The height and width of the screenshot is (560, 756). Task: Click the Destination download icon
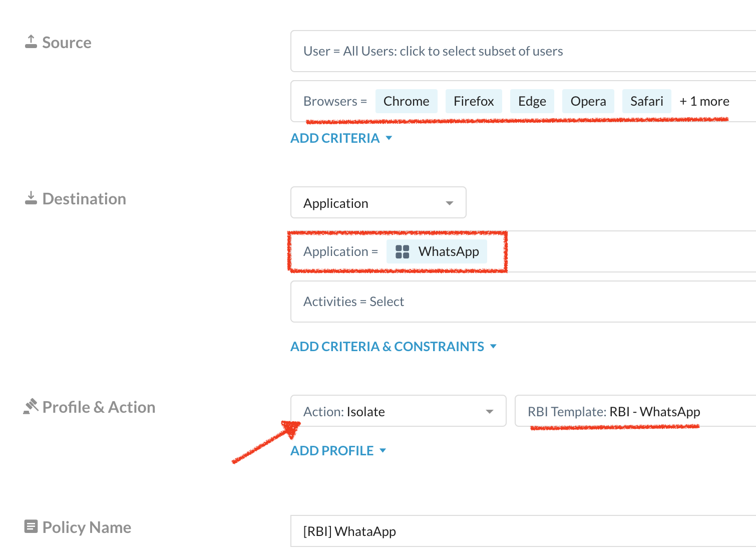(x=31, y=198)
